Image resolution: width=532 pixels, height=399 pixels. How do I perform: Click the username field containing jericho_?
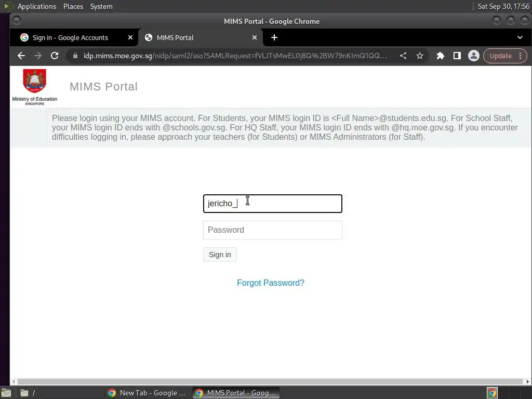(x=272, y=204)
